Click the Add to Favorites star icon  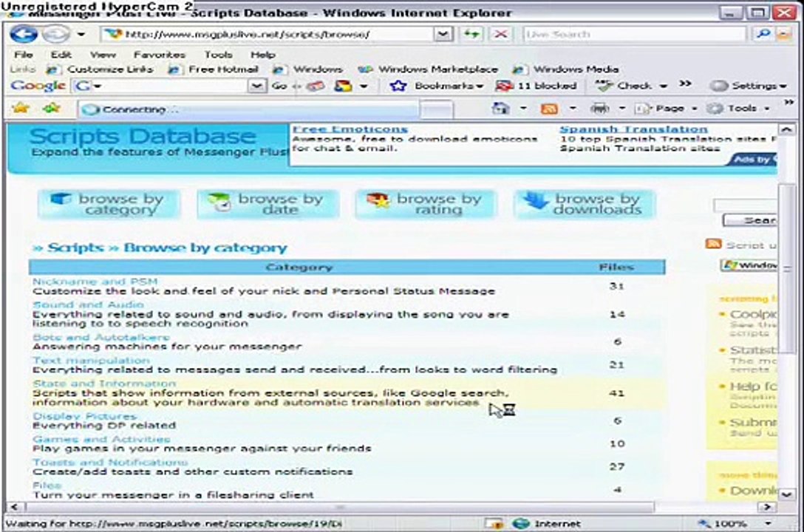tap(52, 108)
